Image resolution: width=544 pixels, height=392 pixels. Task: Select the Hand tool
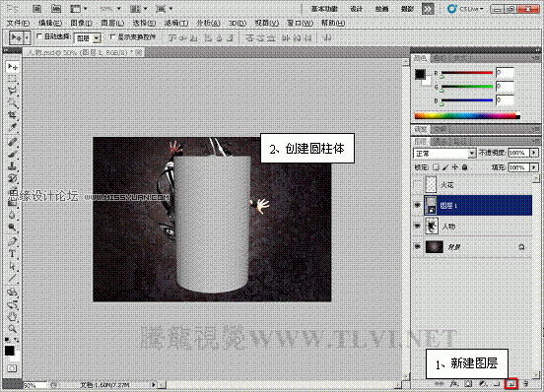13,317
